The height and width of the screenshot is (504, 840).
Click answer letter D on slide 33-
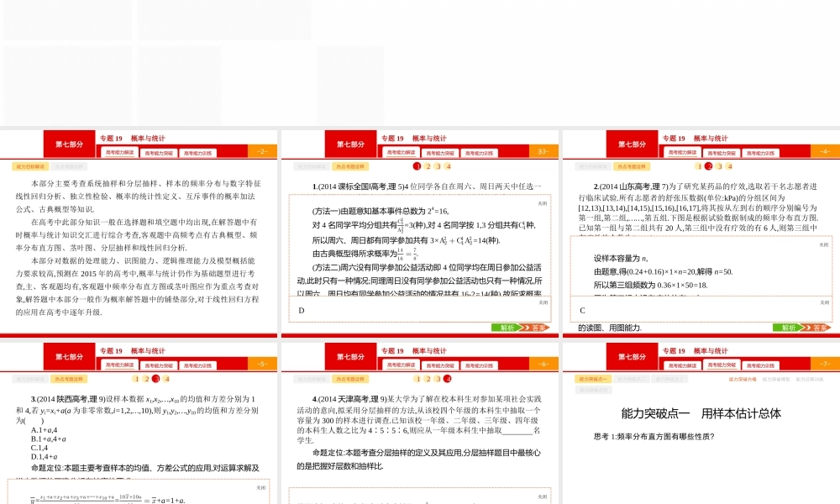302,311
